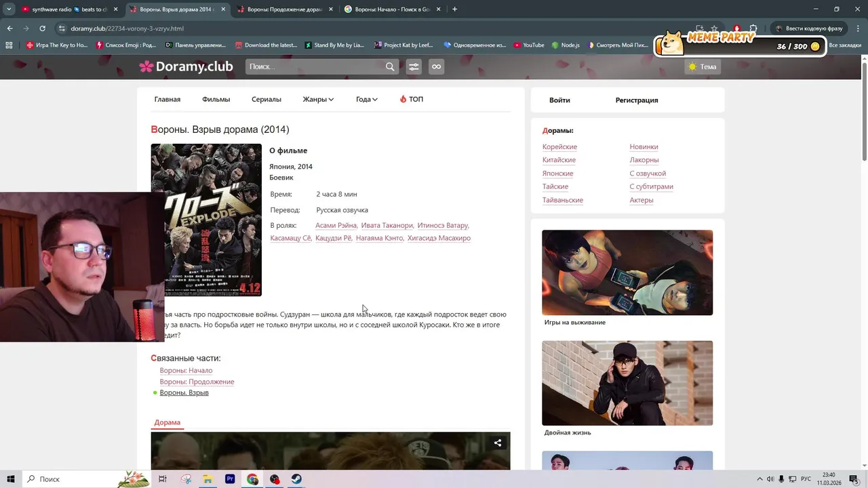This screenshot has height=488, width=868.
Task: Open the С субтитрами link
Action: click(x=651, y=186)
